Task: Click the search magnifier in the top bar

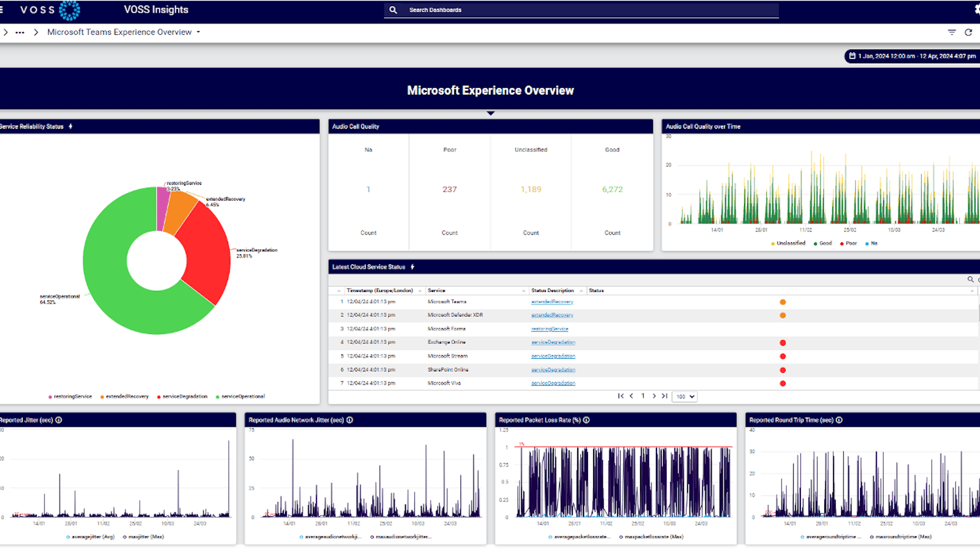Action: click(x=393, y=10)
